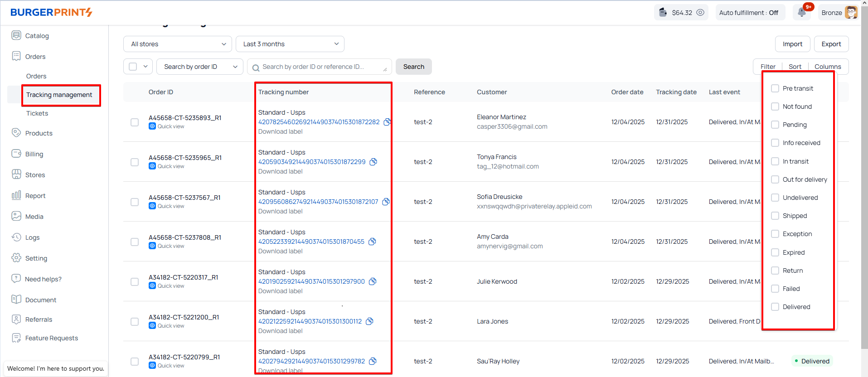Viewport: 868px width, 377px height.
Task: Open the Catalog sidebar icon
Action: pos(16,35)
